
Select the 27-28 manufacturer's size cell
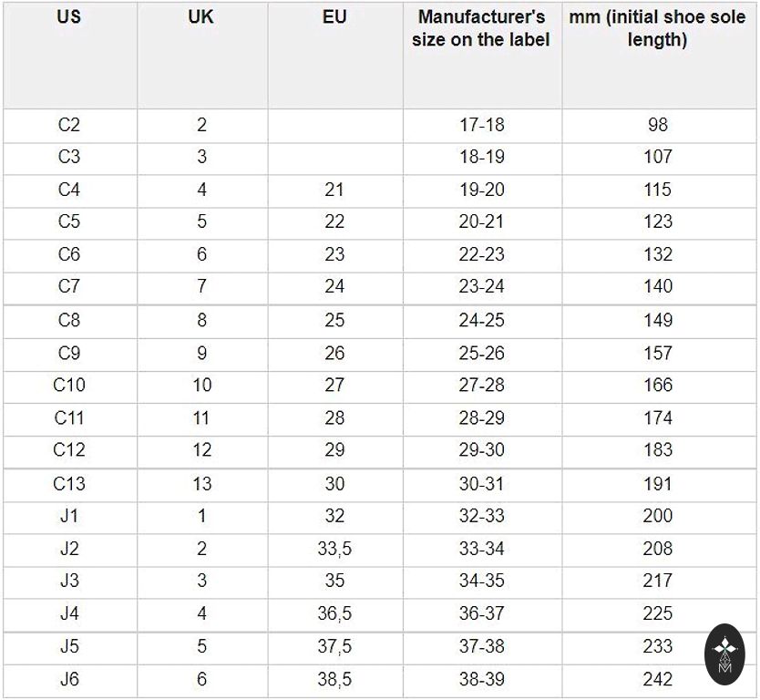click(x=481, y=385)
